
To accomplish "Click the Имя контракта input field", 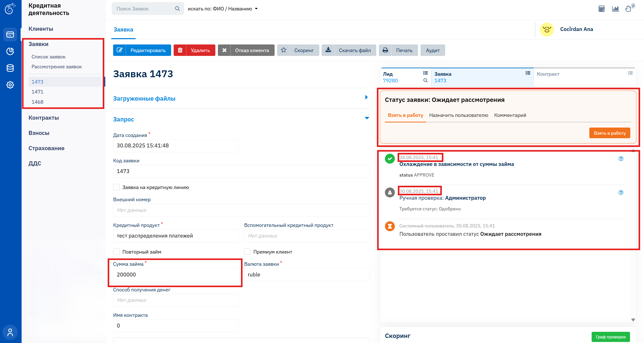I will tap(176, 326).
